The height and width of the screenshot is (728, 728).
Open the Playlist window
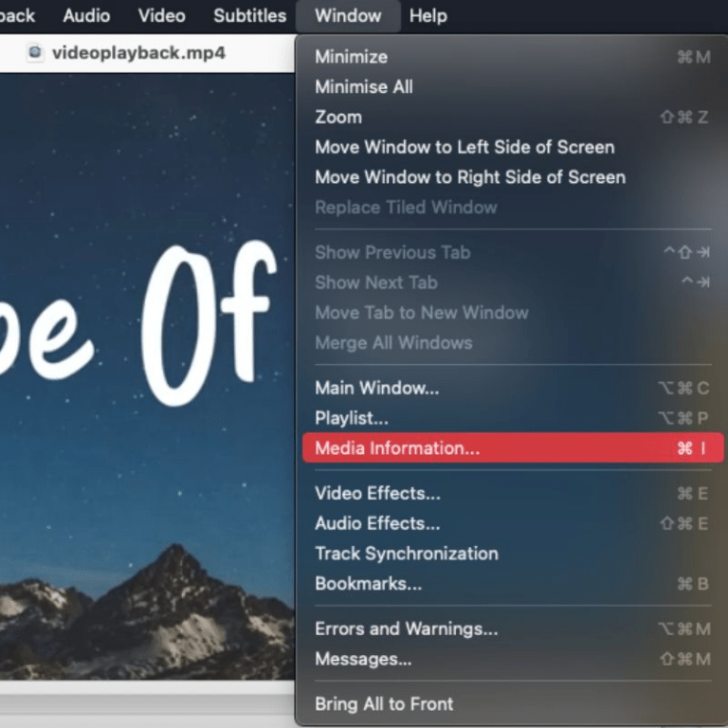tap(352, 418)
